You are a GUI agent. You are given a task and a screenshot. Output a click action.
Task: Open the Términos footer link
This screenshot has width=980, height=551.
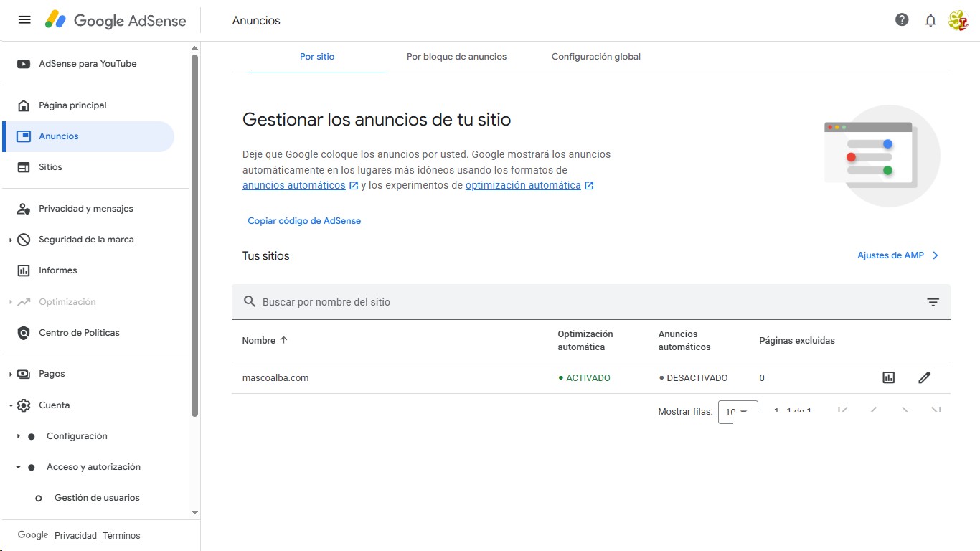121,536
